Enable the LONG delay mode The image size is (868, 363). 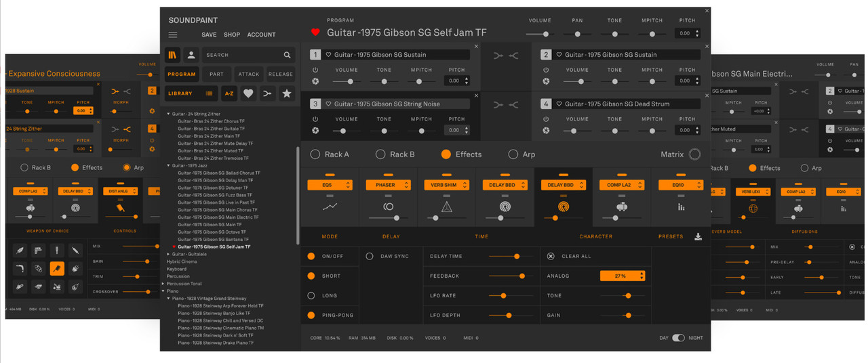pos(311,295)
